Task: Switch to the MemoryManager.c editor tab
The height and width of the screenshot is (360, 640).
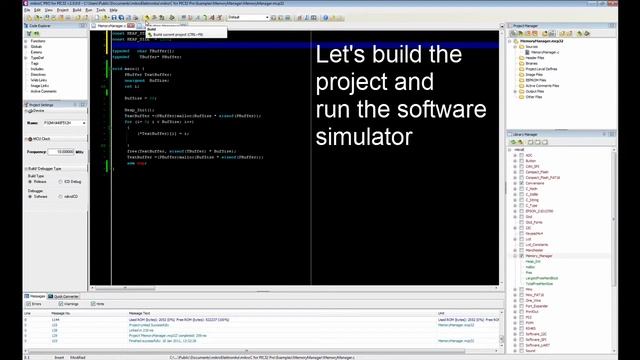Action: (x=113, y=26)
